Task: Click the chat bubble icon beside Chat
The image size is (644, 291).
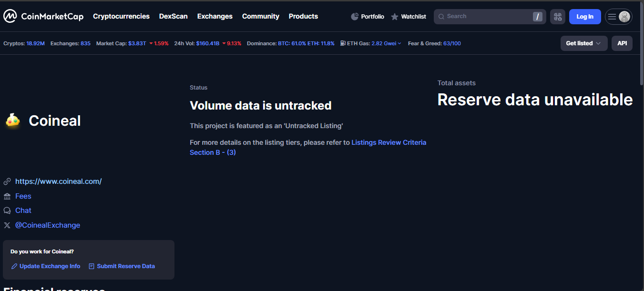Action: pyautogui.click(x=7, y=211)
